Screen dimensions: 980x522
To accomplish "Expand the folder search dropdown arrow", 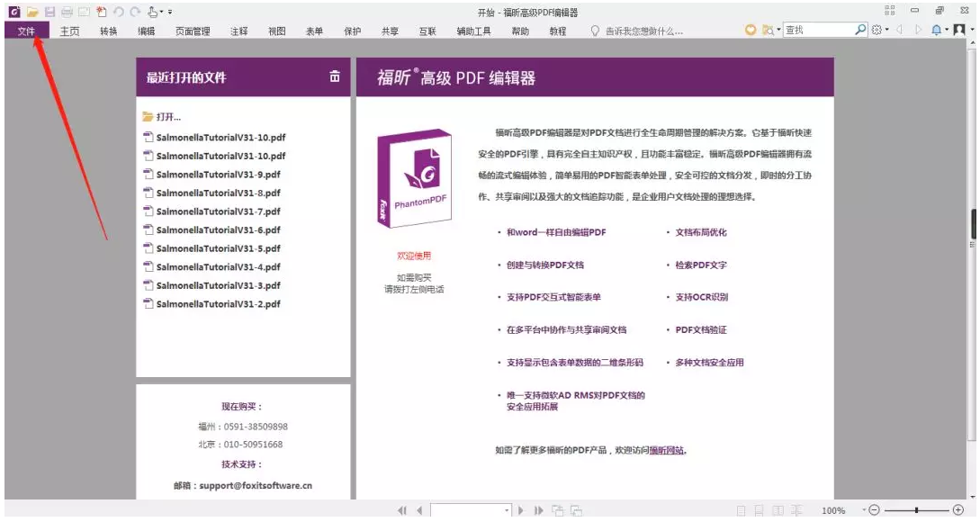I will [778, 30].
